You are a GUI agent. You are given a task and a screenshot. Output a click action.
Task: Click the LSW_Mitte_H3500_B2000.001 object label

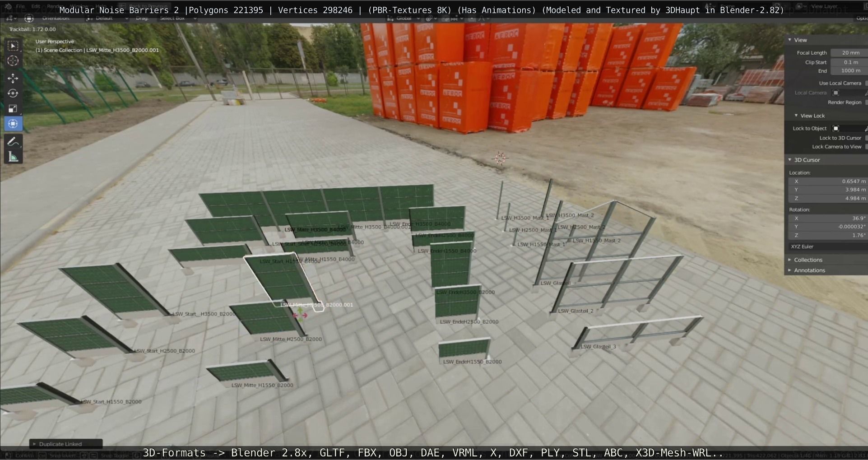317,305
